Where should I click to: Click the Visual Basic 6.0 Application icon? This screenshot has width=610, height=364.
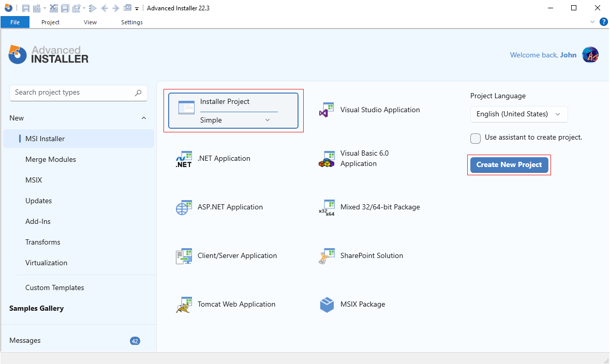[326, 159]
